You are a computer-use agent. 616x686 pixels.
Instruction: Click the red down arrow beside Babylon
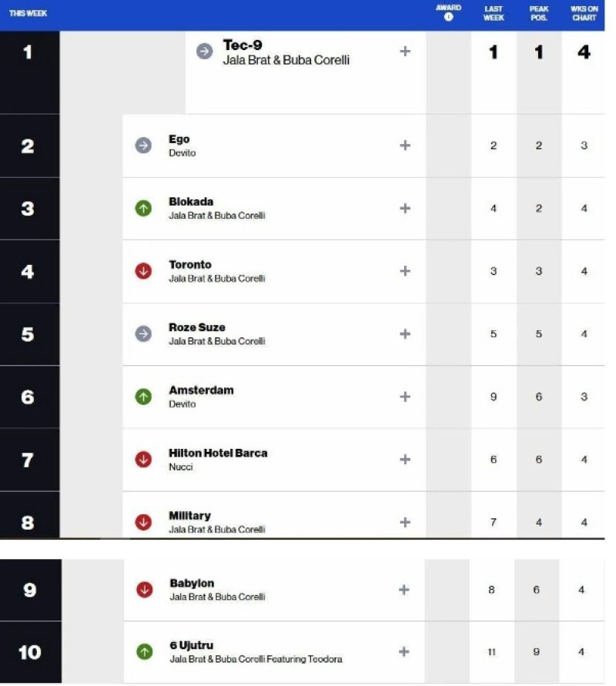tap(145, 589)
